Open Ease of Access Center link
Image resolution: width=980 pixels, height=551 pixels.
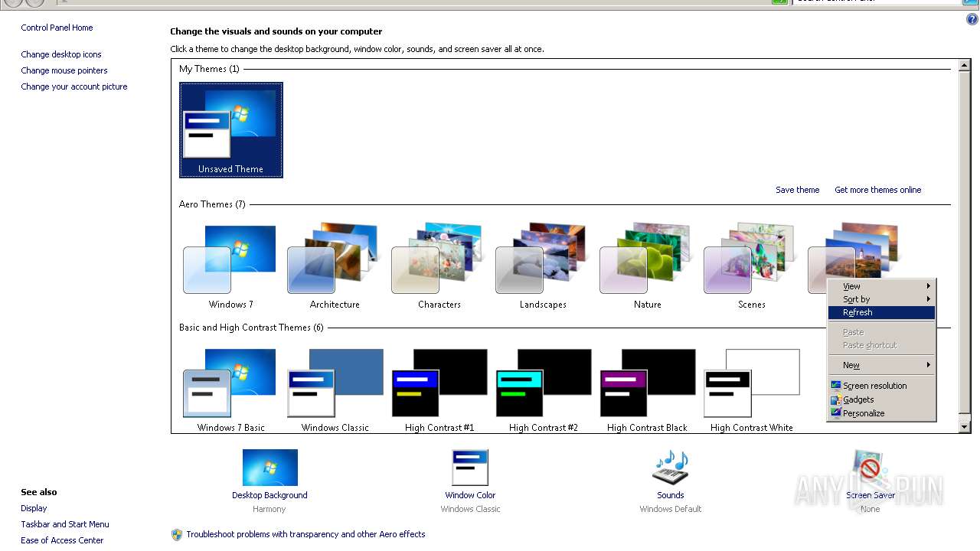click(x=62, y=540)
